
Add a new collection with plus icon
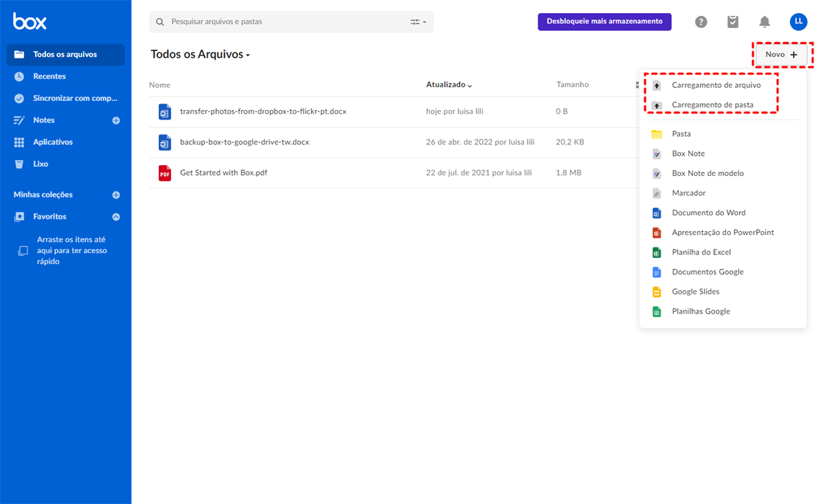(116, 195)
